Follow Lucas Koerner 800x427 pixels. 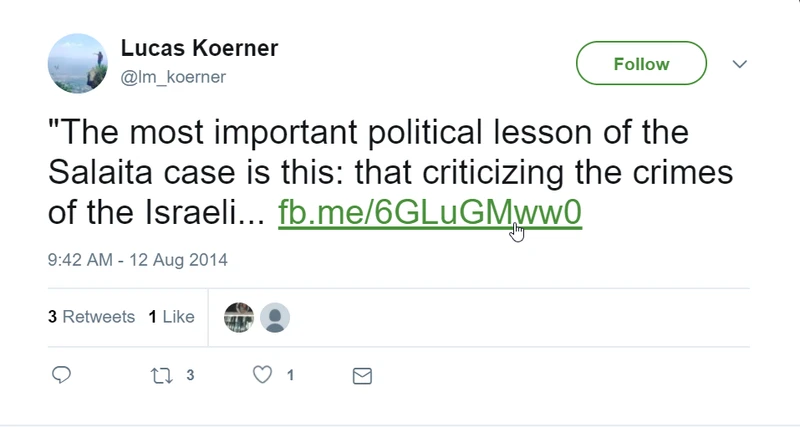[641, 63]
